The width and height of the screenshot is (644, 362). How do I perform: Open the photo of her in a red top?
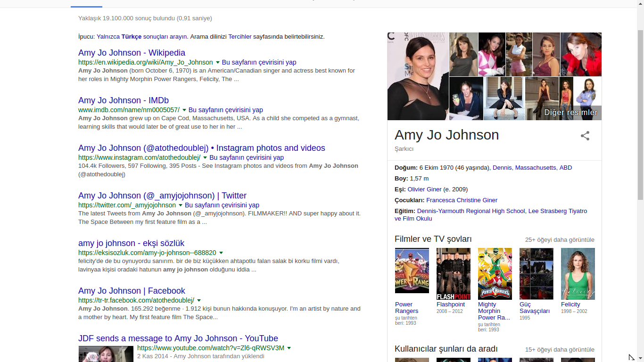click(x=581, y=54)
